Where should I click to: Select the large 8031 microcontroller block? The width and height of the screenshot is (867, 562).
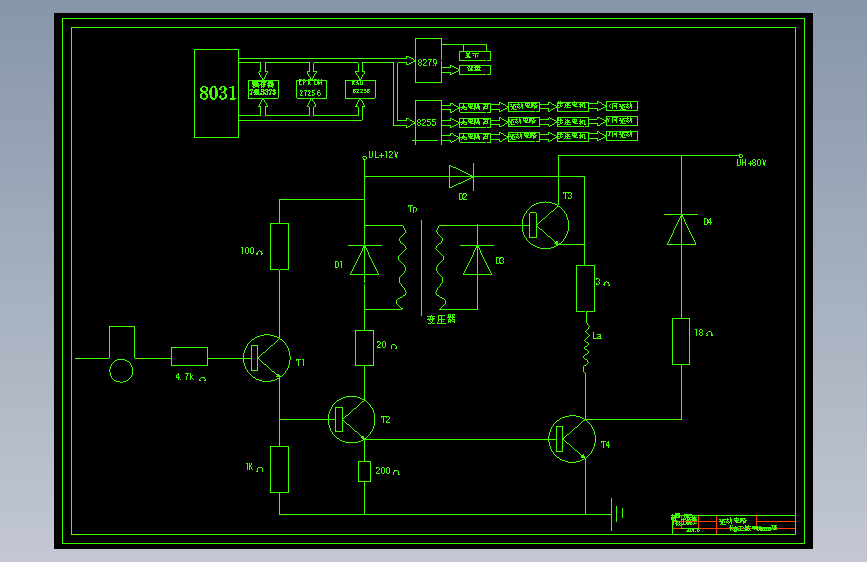[216, 93]
